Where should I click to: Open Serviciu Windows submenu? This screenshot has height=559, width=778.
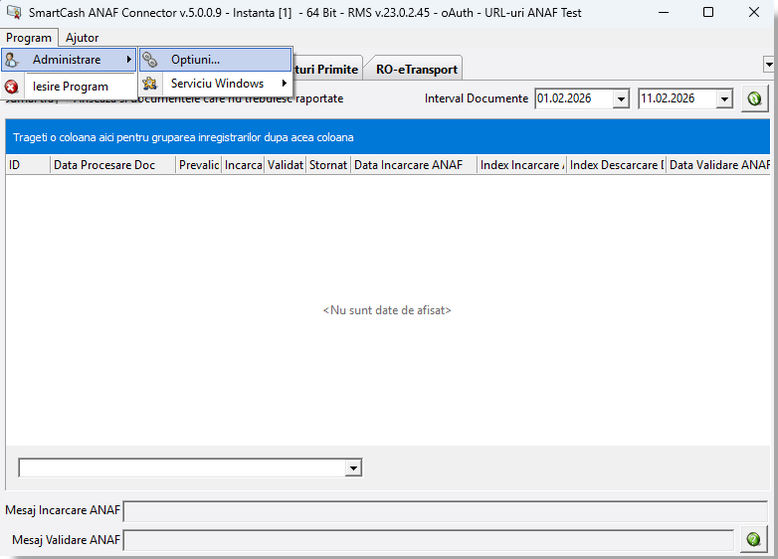(215, 83)
